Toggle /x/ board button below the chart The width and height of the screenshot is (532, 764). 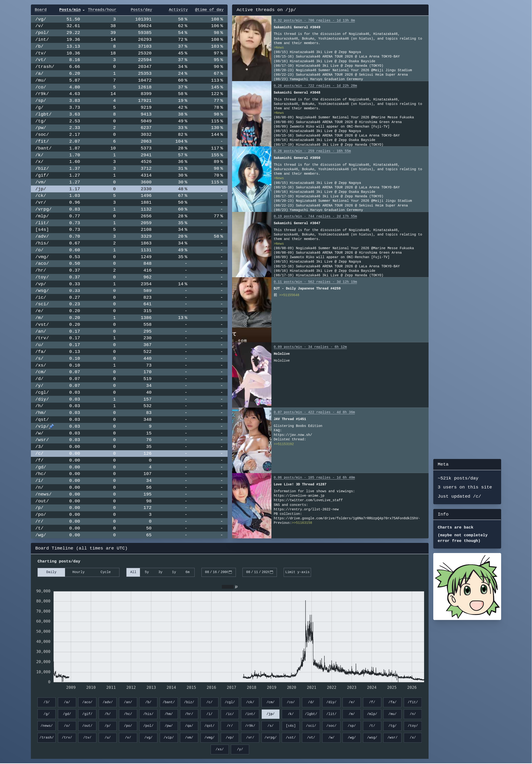pos(413,737)
